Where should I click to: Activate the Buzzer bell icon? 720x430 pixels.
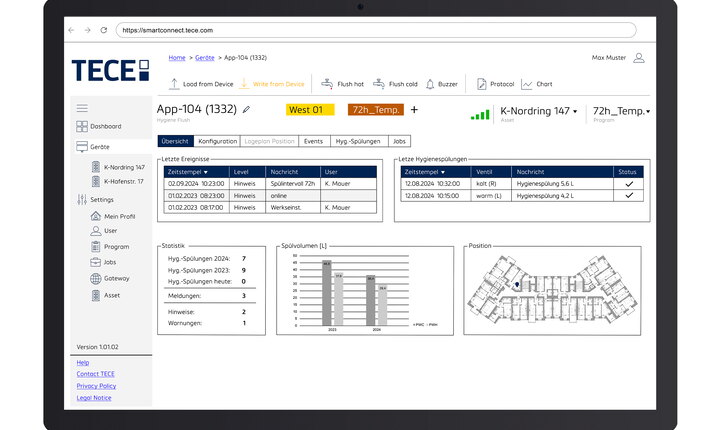[x=430, y=85]
